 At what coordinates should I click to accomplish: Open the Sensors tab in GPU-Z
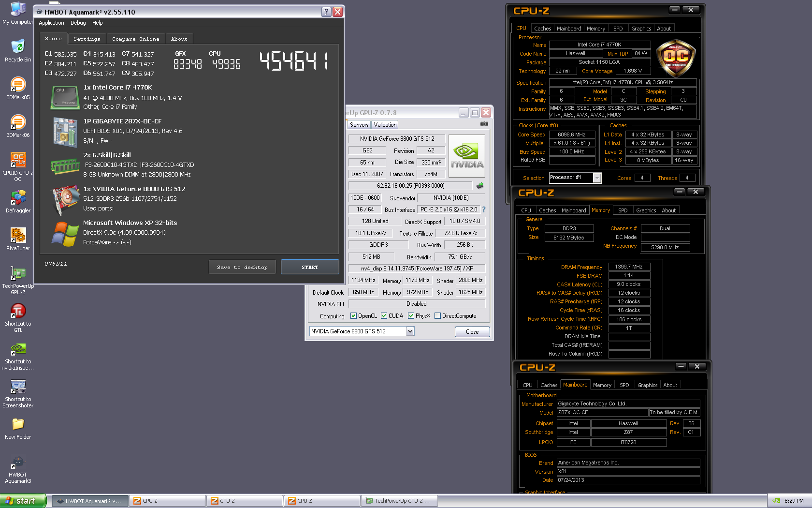(x=359, y=125)
